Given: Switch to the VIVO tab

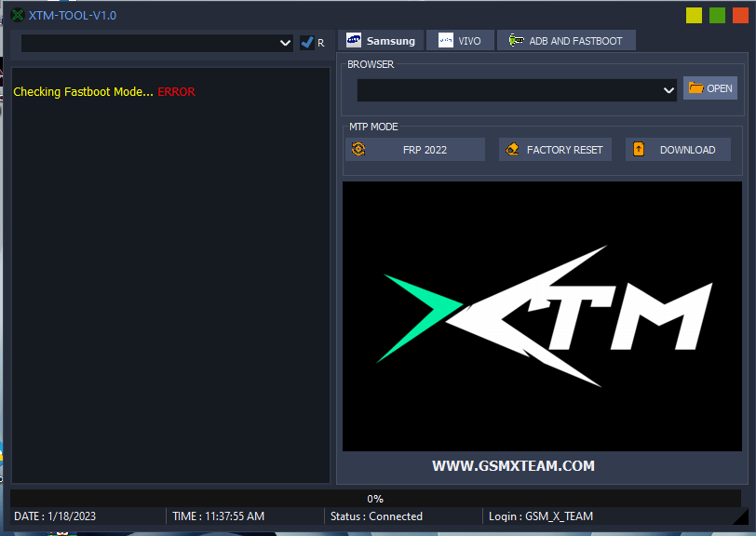Looking at the screenshot, I should tap(460, 41).
